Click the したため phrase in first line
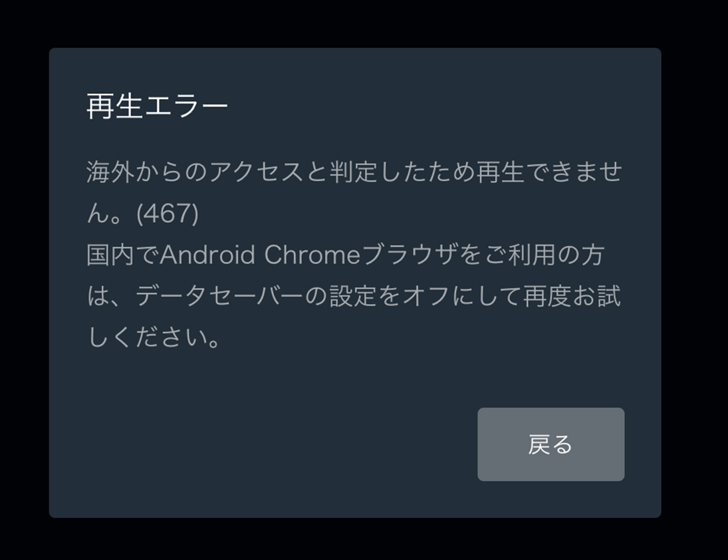This screenshot has height=560, width=728. coord(426,172)
